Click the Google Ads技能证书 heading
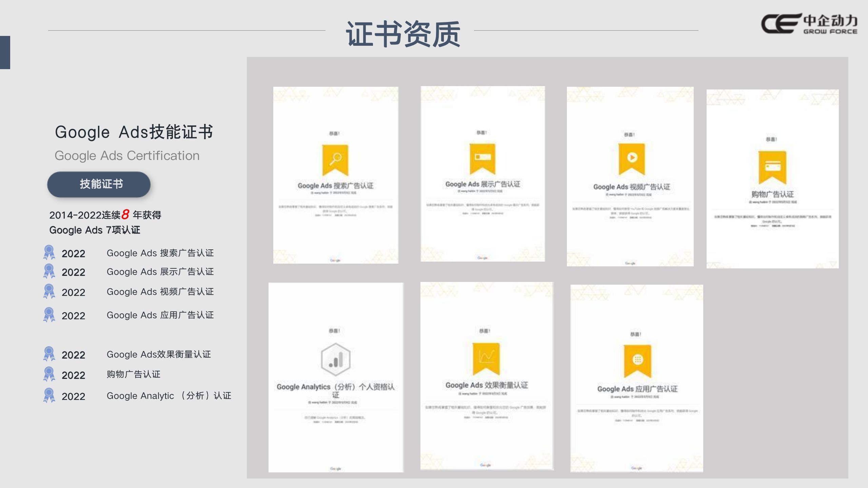The height and width of the screenshot is (488, 868). click(134, 132)
